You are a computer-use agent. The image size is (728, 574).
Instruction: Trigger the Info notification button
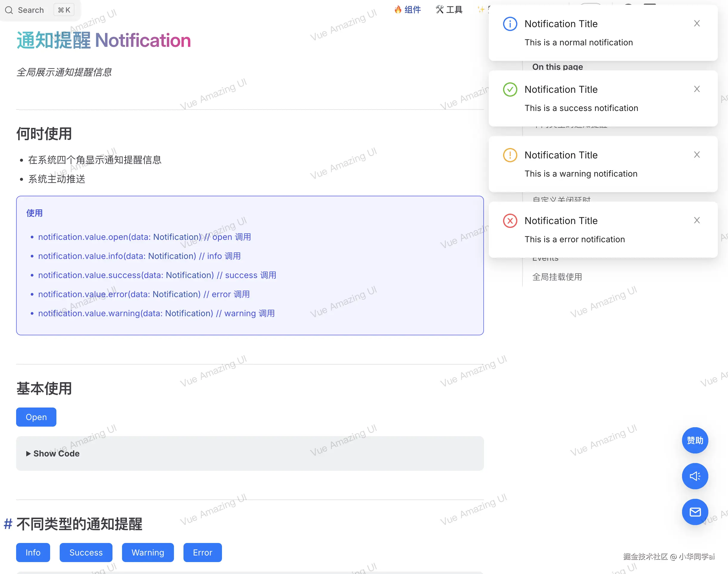(x=33, y=552)
